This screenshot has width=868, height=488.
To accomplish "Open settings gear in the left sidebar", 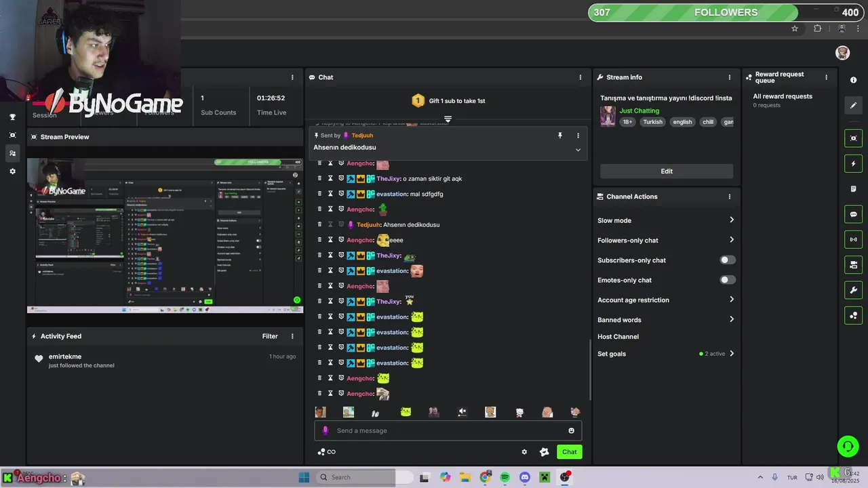I will pos(12,171).
